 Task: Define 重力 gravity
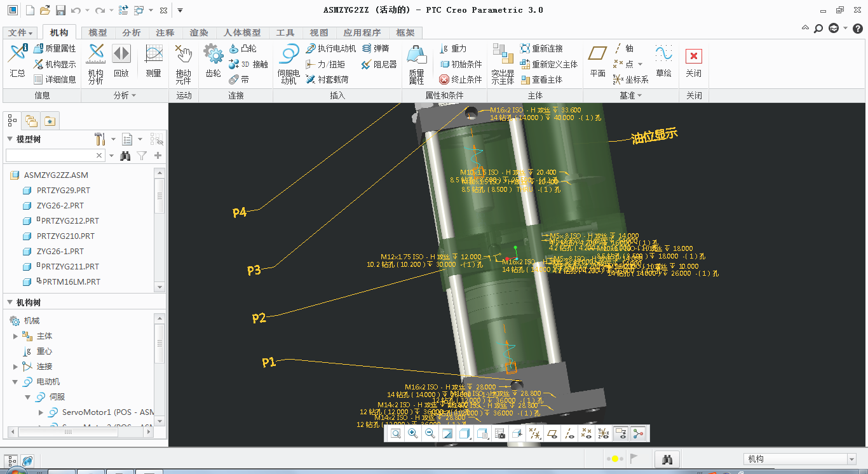pos(453,48)
